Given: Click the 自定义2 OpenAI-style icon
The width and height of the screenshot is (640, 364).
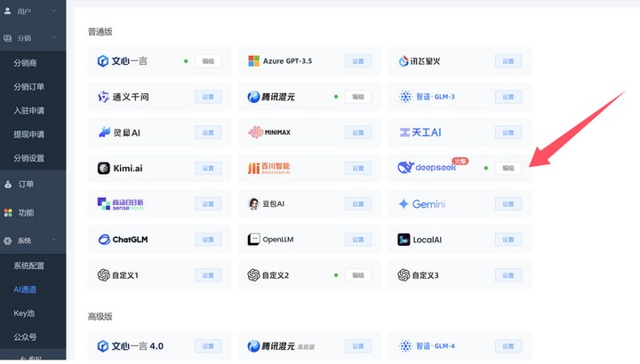Looking at the screenshot, I should click(253, 275).
